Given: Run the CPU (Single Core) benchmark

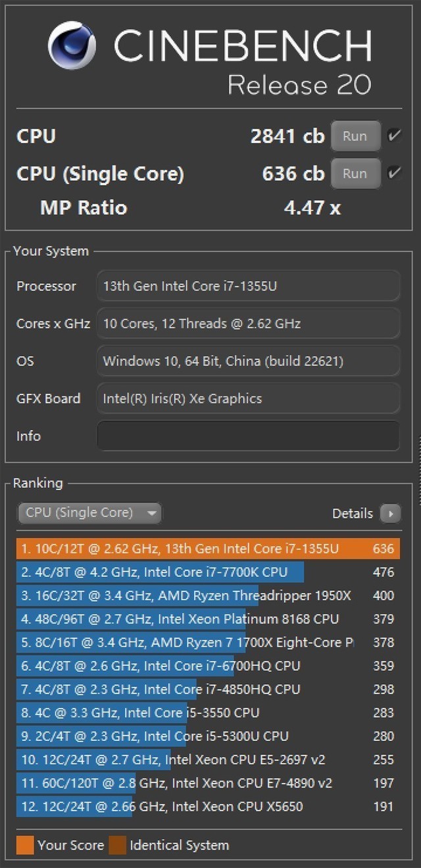Looking at the screenshot, I should (355, 173).
